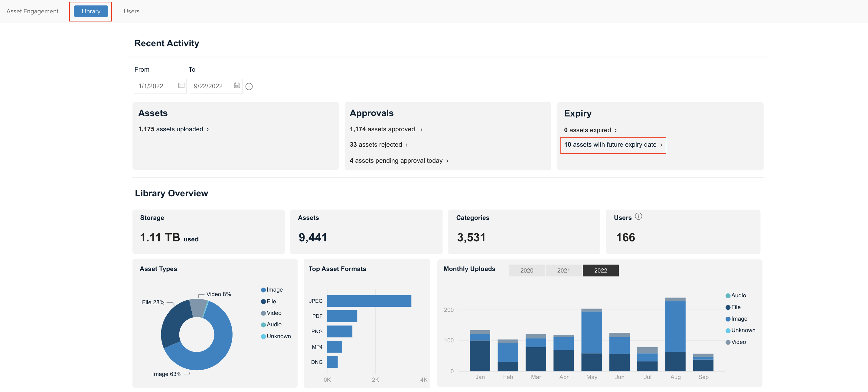Switch to the Asset Engagement tab
Screen dimensions: 868x392
pos(32,11)
